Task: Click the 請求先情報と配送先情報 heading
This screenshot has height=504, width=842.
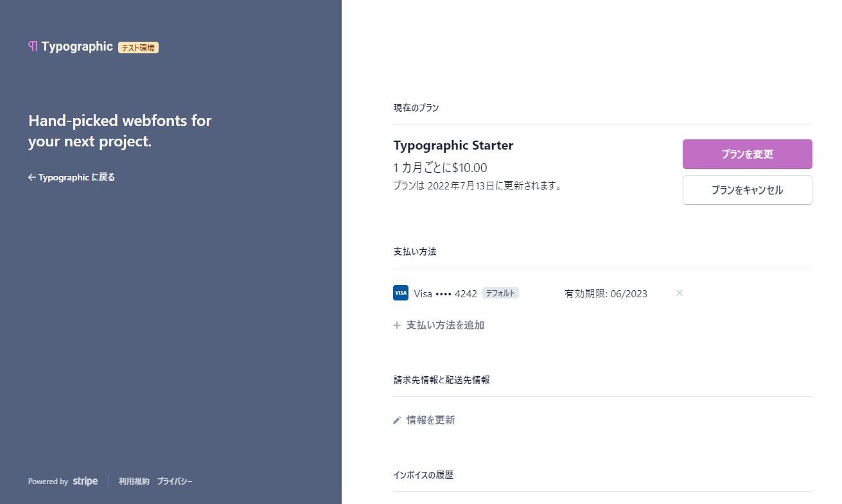Action: tap(441, 380)
